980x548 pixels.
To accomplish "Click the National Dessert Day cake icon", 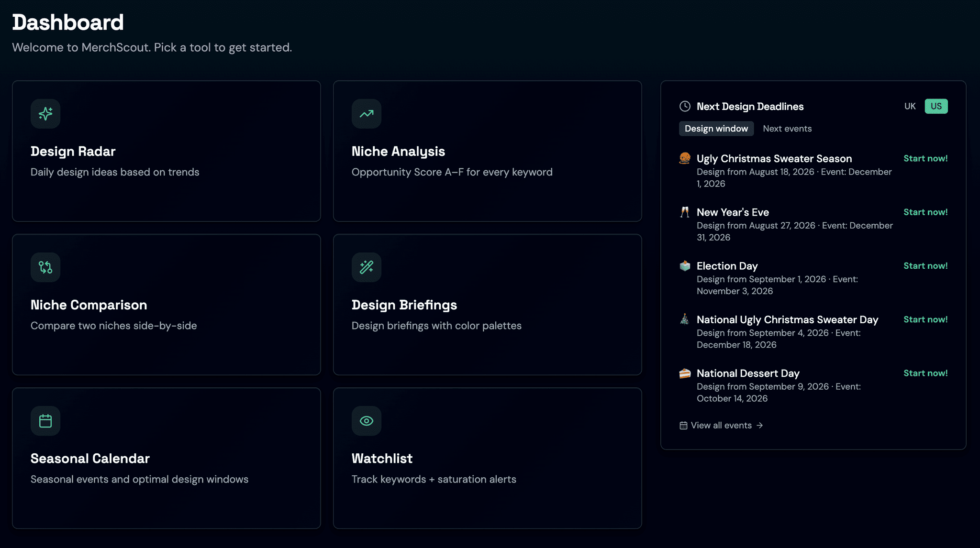I will tap(685, 373).
